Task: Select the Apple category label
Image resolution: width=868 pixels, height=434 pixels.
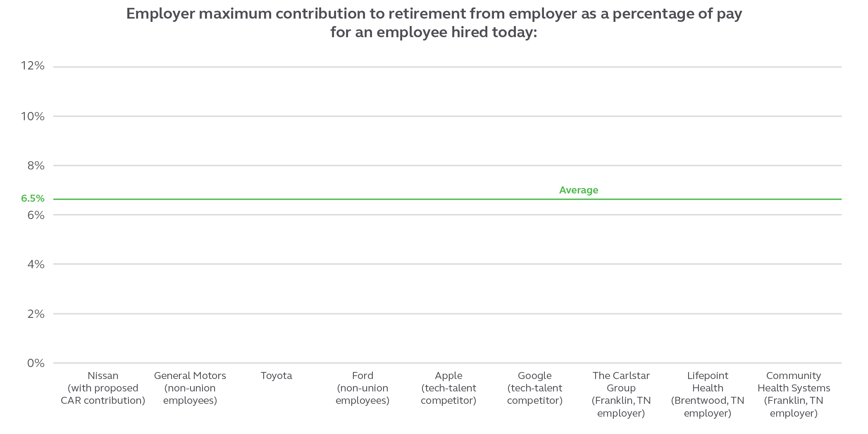Action: click(448, 388)
